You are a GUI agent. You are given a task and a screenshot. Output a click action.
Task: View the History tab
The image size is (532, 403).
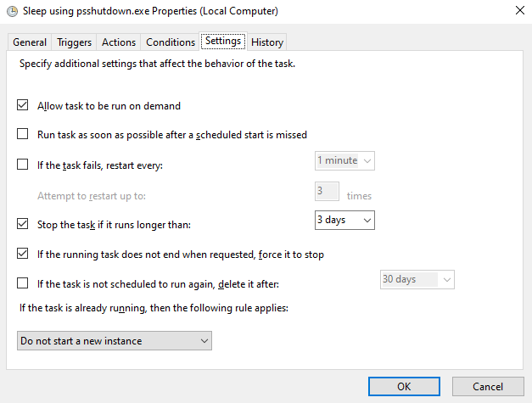pyautogui.click(x=267, y=42)
